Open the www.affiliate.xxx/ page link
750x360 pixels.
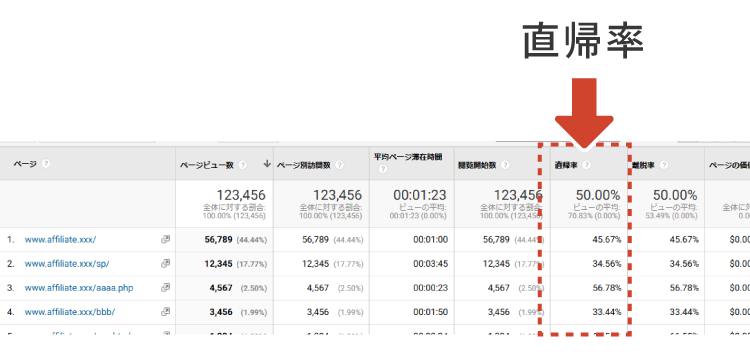[x=60, y=240]
